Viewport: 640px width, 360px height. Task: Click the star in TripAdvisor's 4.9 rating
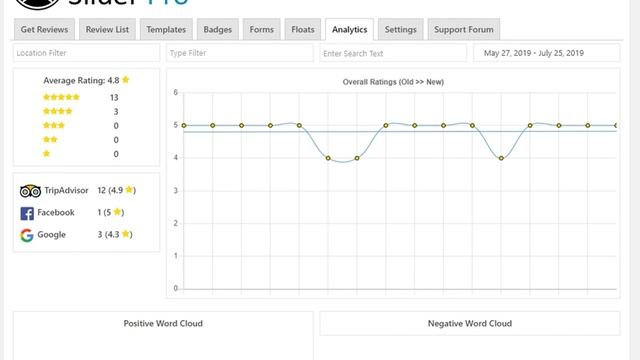coord(129,189)
